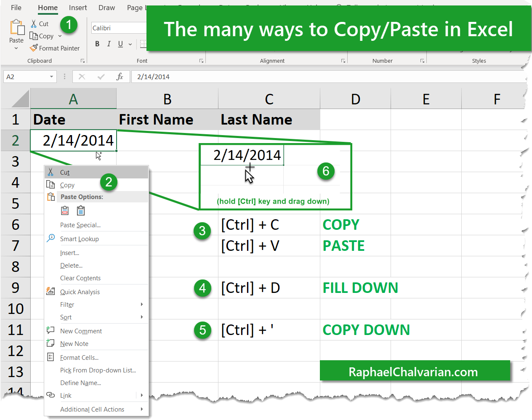Click Cut in the ribbon Clipboard group
Image resolution: width=532 pixels, height=420 pixels.
(x=40, y=24)
